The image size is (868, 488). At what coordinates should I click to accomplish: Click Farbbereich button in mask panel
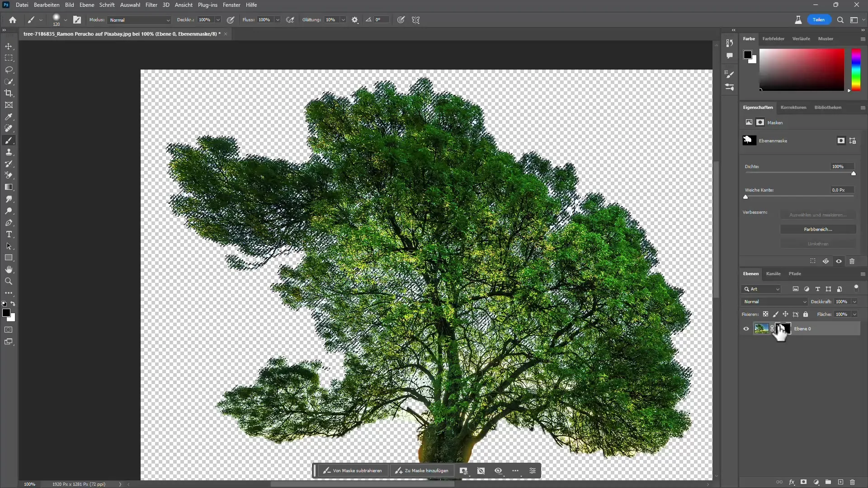pos(818,230)
